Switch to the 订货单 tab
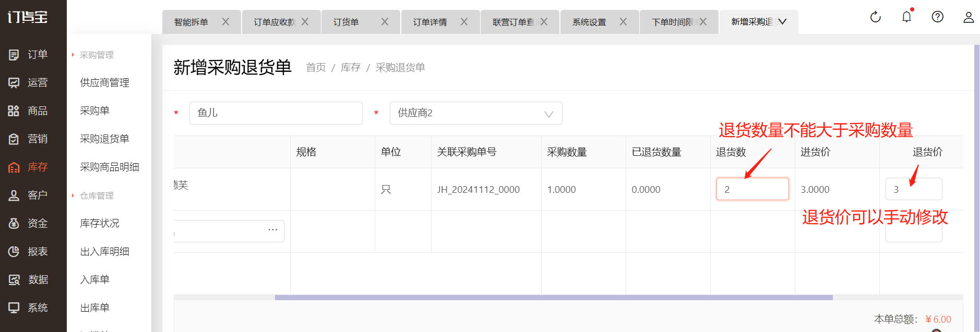980x332 pixels. 346,22
